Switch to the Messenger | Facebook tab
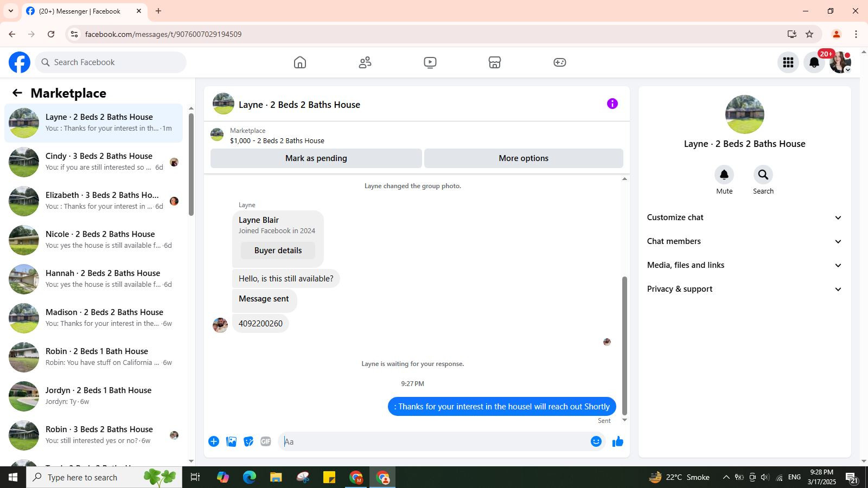The width and height of the screenshot is (868, 488). pos(85,11)
